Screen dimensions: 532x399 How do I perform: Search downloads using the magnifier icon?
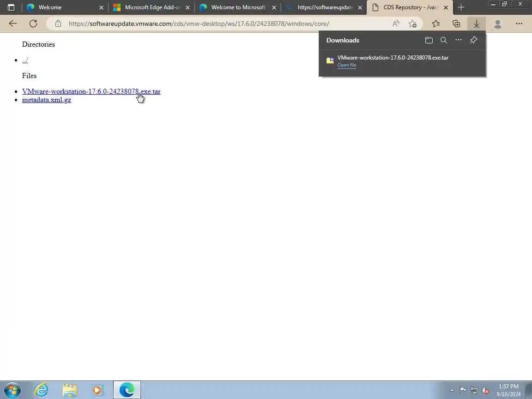443,40
